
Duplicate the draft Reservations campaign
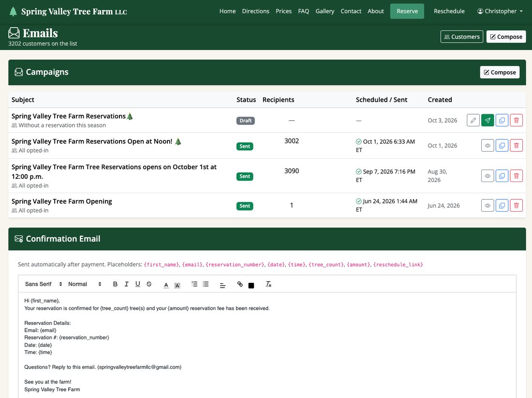point(502,120)
